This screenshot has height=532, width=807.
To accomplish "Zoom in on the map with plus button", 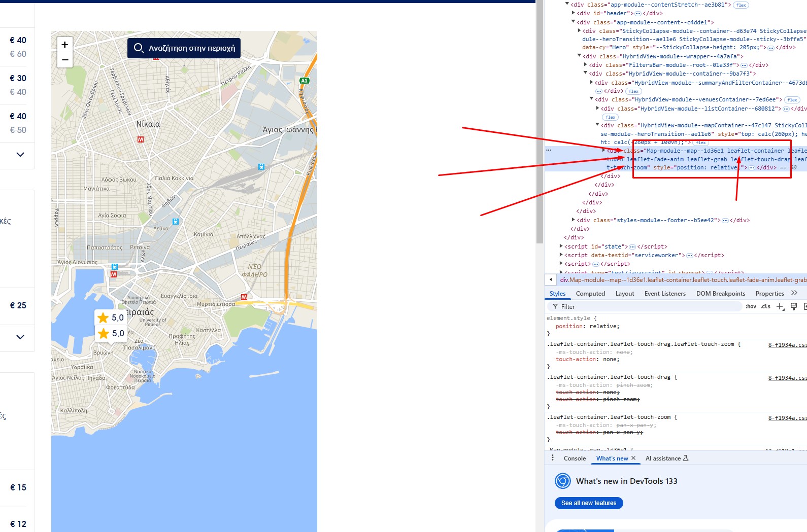I will point(65,45).
